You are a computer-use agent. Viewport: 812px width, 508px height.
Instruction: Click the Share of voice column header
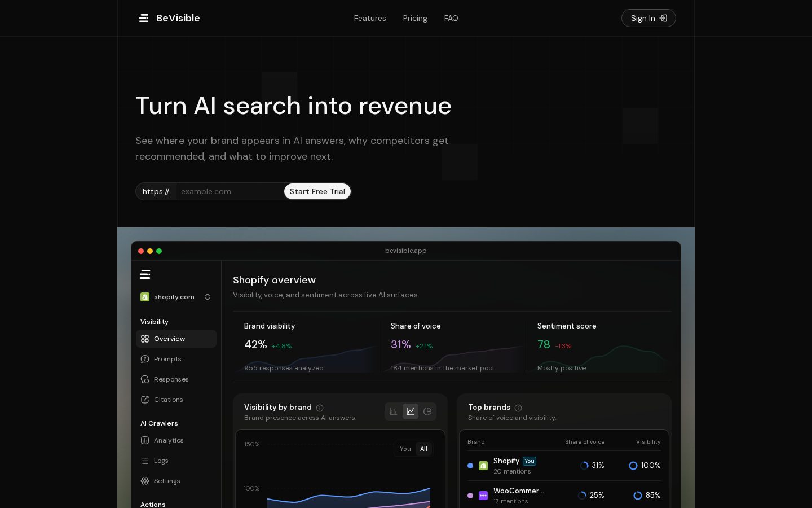click(x=585, y=442)
